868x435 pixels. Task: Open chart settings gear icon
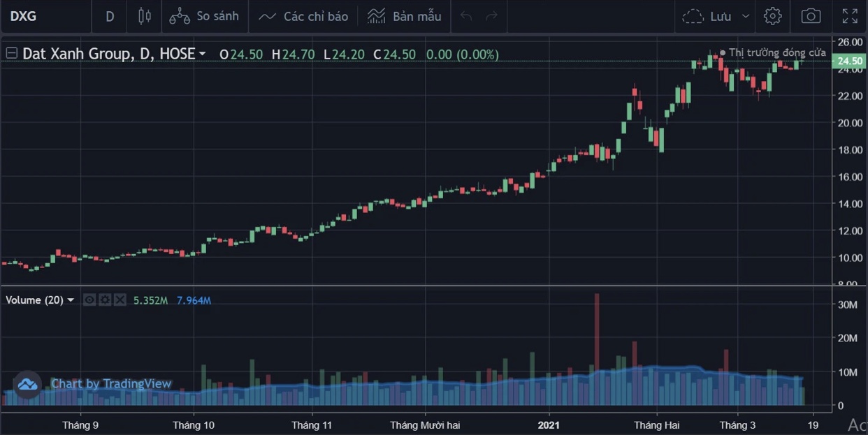pos(772,16)
